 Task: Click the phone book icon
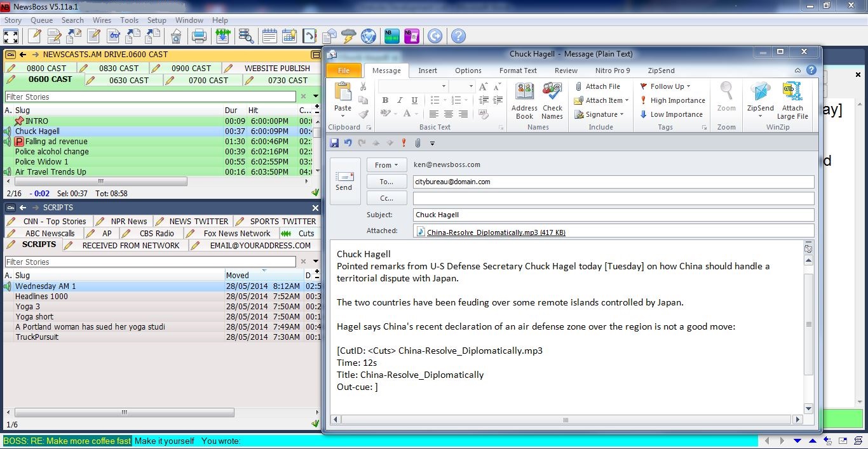[x=309, y=36]
